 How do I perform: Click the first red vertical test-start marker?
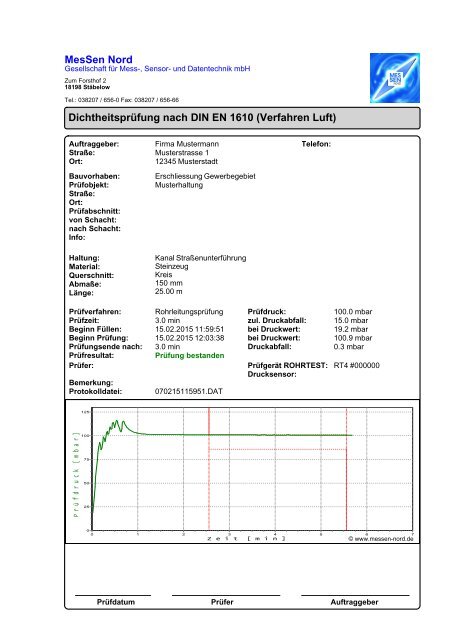pyautogui.click(x=209, y=469)
